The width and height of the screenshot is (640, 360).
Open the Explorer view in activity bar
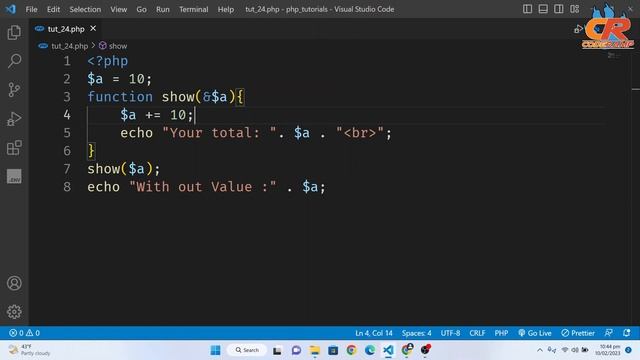[x=14, y=32]
